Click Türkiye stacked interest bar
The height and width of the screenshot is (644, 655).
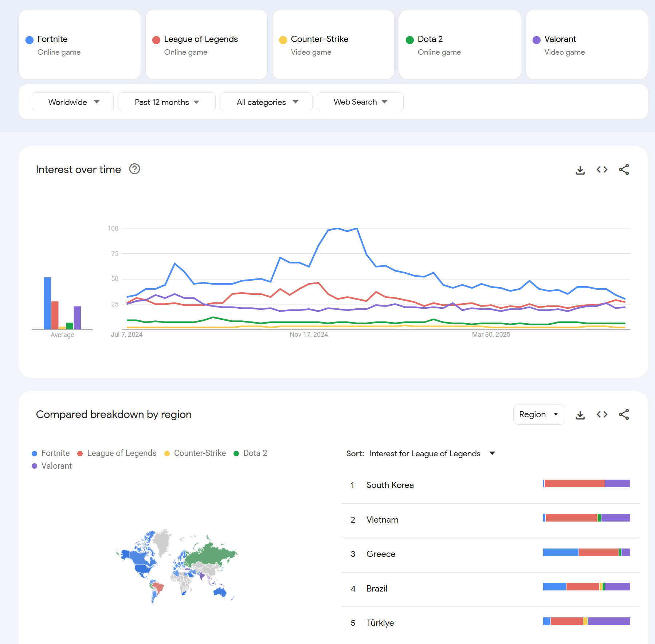click(587, 621)
